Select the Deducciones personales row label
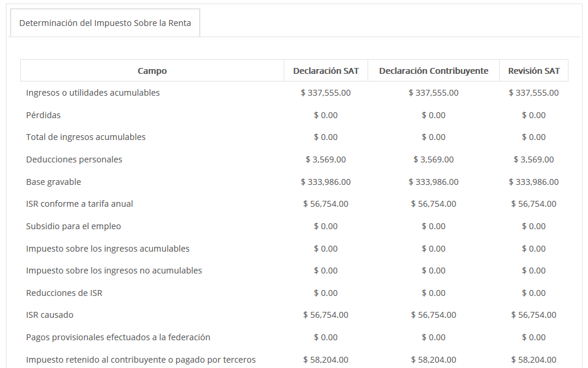 point(74,159)
